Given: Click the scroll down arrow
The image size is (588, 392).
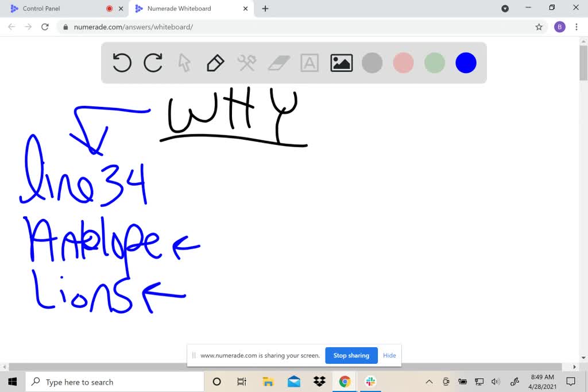Looking at the screenshot, I should [583, 358].
